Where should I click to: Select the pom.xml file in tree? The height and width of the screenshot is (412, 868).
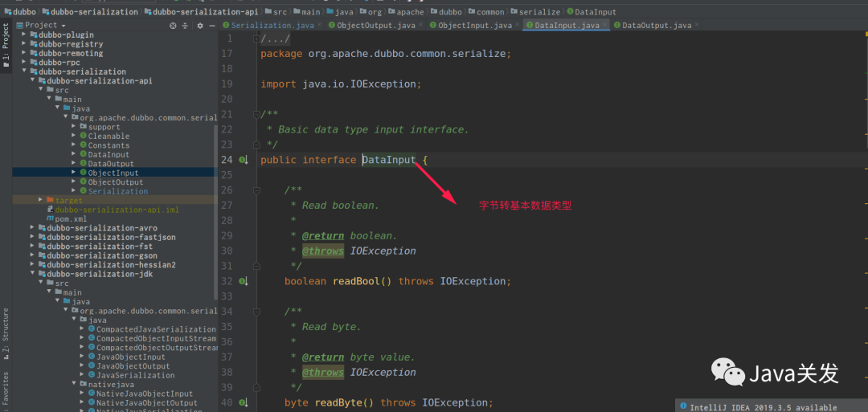click(68, 219)
